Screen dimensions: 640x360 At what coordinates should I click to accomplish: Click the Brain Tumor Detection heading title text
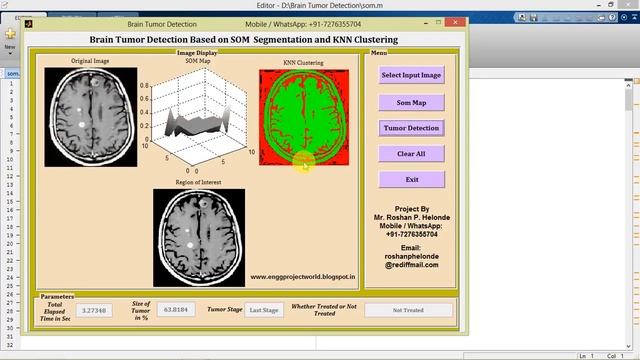(x=244, y=40)
